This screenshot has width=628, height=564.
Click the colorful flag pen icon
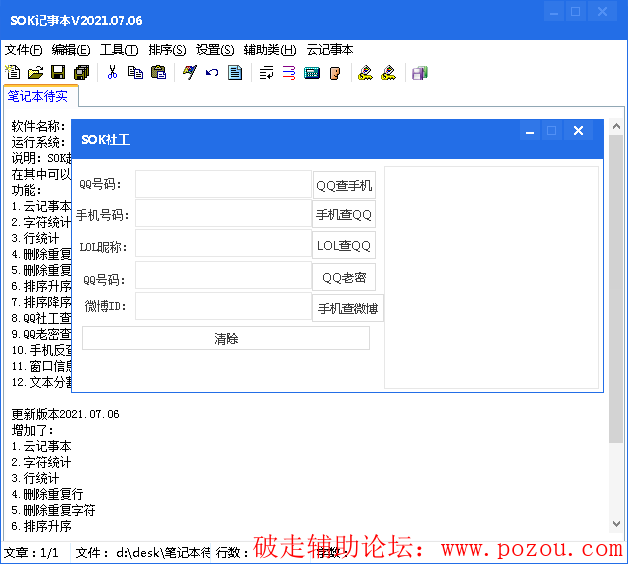(190, 73)
